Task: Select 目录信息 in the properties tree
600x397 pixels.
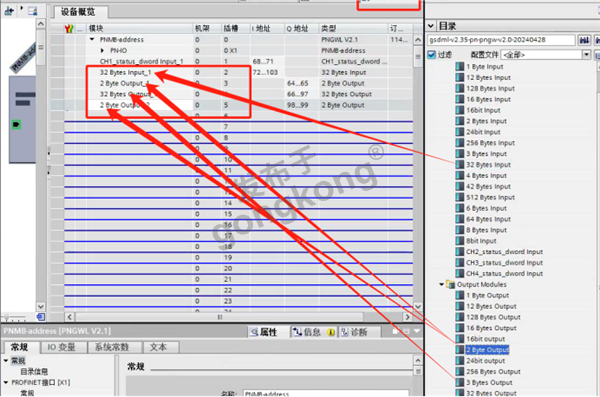Action: [x=34, y=372]
